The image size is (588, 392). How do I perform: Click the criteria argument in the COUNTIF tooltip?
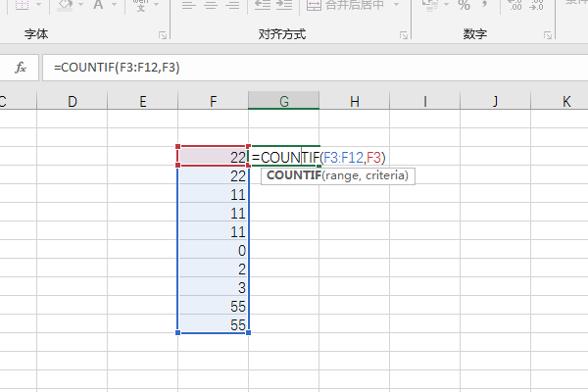coord(386,175)
